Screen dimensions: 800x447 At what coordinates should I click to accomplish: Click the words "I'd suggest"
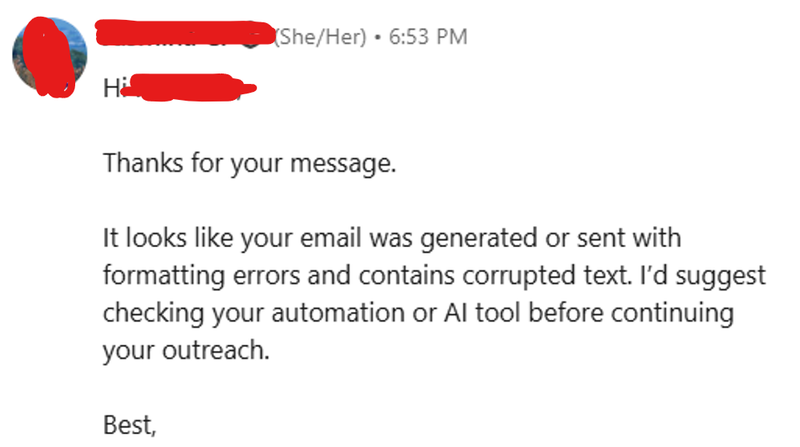pyautogui.click(x=703, y=276)
